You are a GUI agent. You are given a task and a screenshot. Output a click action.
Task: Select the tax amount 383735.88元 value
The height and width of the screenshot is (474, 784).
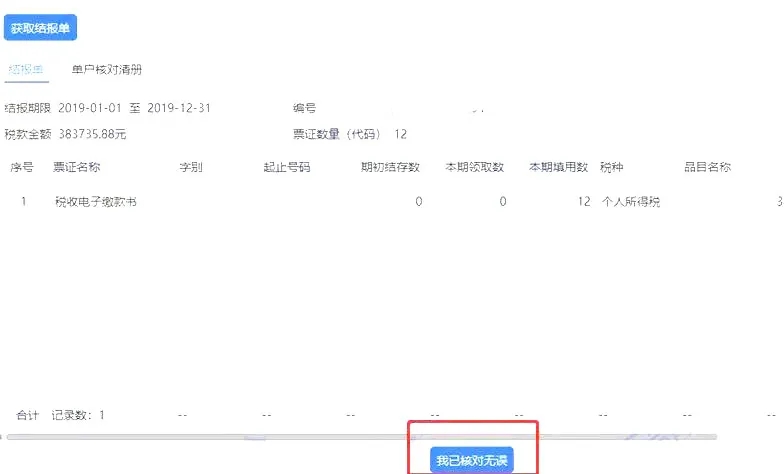pyautogui.click(x=92, y=134)
